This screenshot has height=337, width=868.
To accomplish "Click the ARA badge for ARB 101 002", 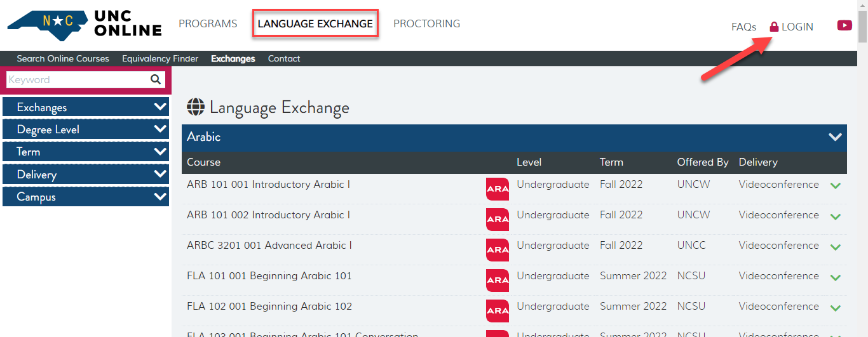I will click(x=497, y=220).
